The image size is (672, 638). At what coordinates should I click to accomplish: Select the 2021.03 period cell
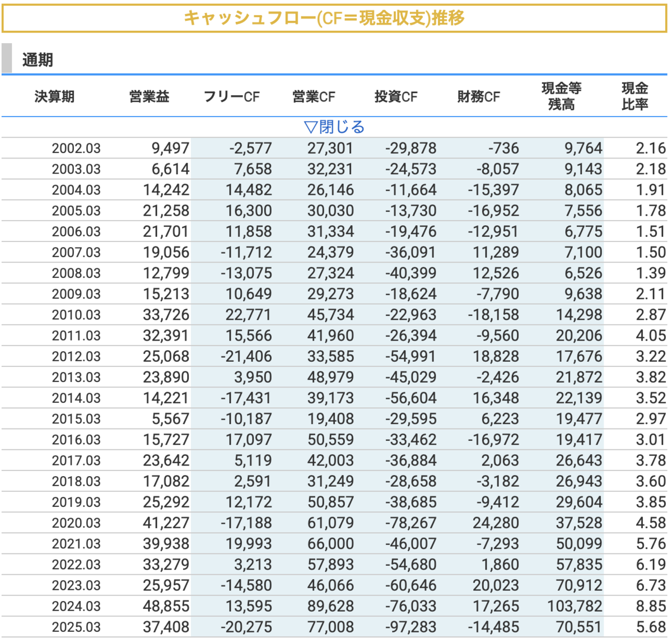(x=76, y=543)
